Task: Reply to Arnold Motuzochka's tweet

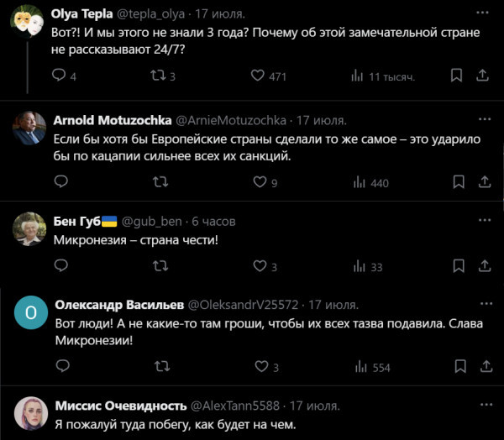Action: click(60, 181)
